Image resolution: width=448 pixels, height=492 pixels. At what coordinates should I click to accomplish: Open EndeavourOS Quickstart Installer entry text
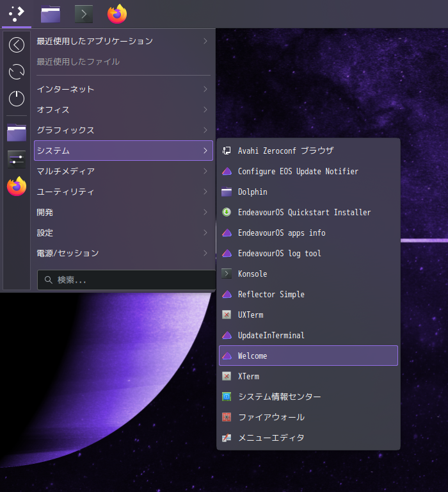pyautogui.click(x=304, y=213)
